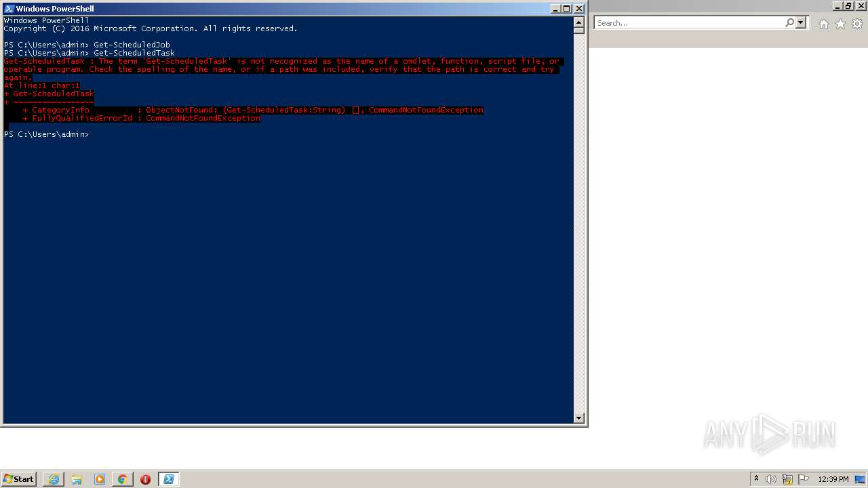Minimize the browser window
868x488 pixels.
click(x=837, y=5)
